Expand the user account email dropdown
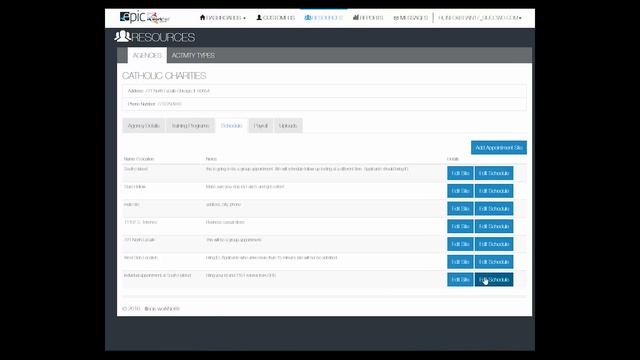The height and width of the screenshot is (360, 640). click(x=480, y=18)
